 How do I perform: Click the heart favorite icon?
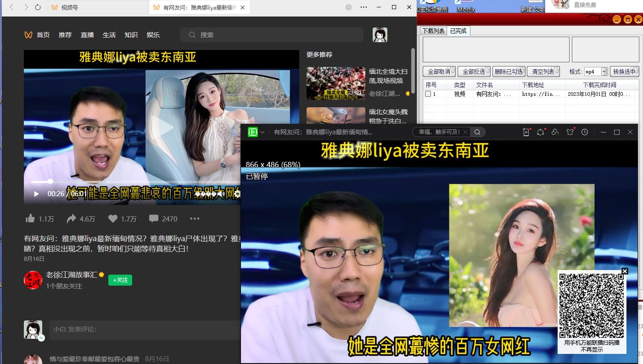point(113,219)
